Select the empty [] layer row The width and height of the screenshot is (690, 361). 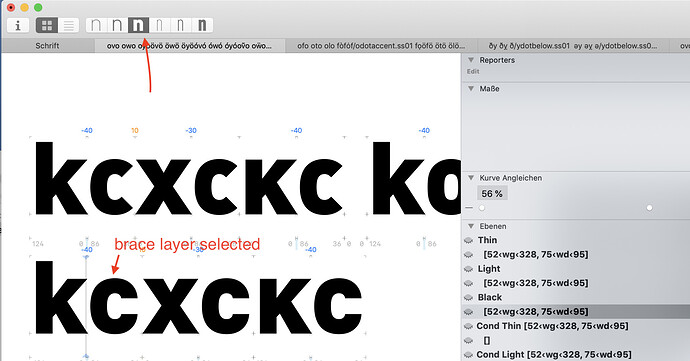[x=576, y=340]
